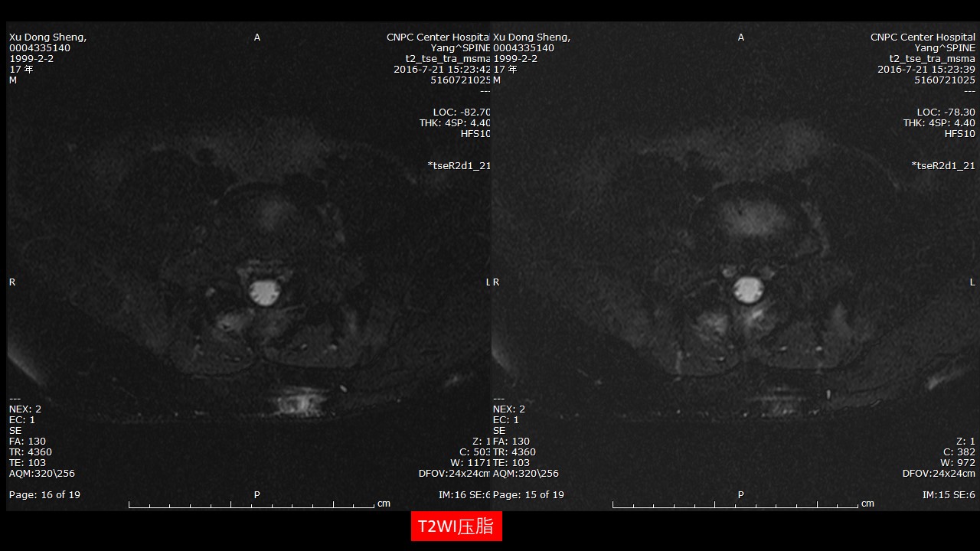Click the red T2WI压脂 label
Image resolution: width=980 pixels, height=551 pixels.
456,527
